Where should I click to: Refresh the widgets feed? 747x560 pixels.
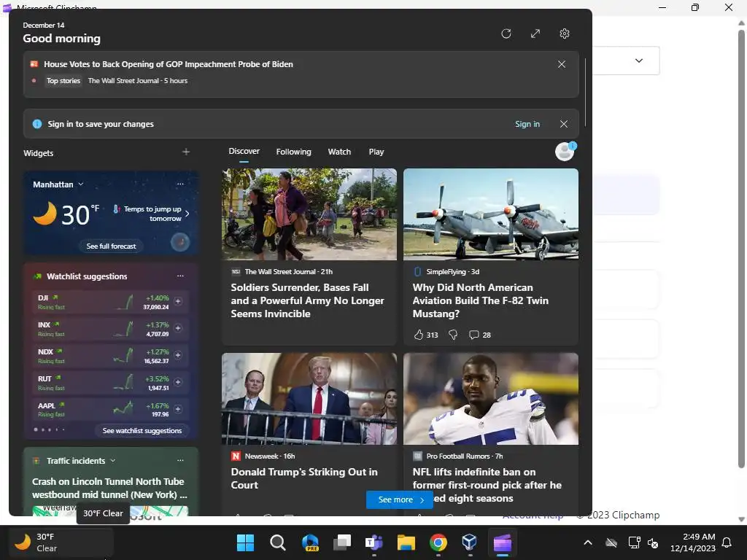[506, 34]
